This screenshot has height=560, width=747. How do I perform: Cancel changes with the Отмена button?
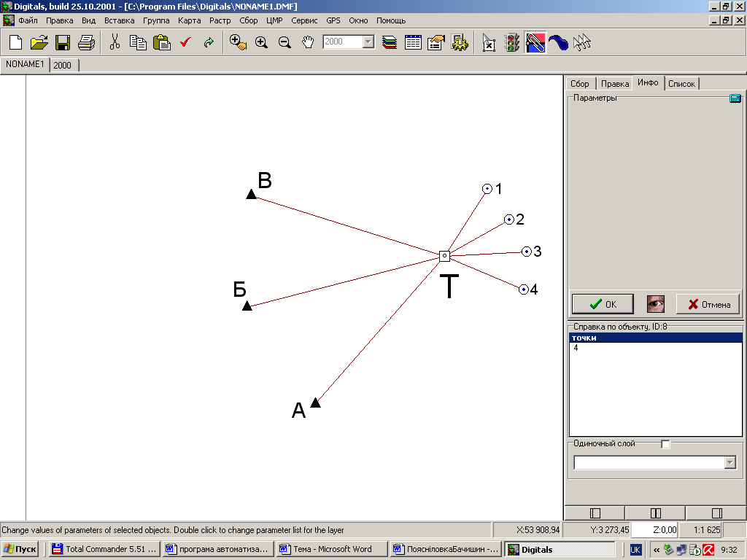[x=708, y=304]
